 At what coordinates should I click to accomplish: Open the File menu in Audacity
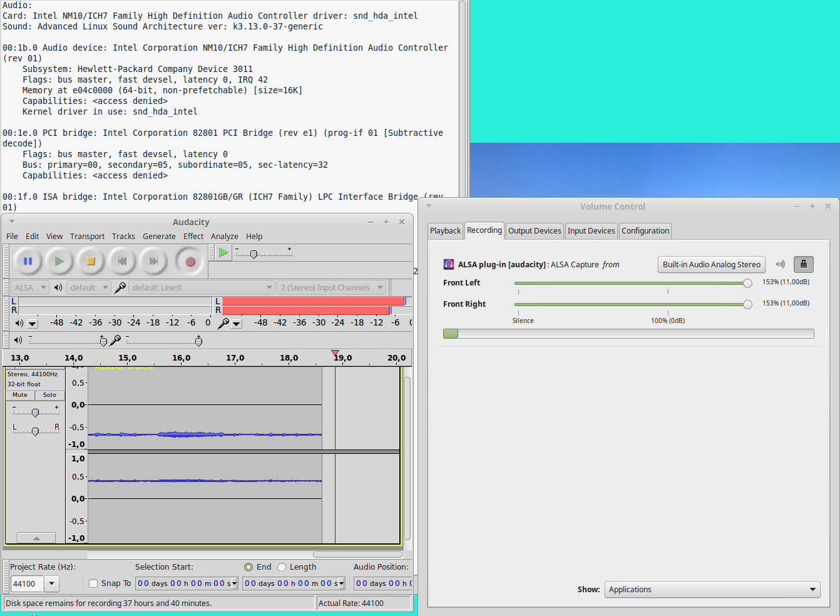point(12,237)
